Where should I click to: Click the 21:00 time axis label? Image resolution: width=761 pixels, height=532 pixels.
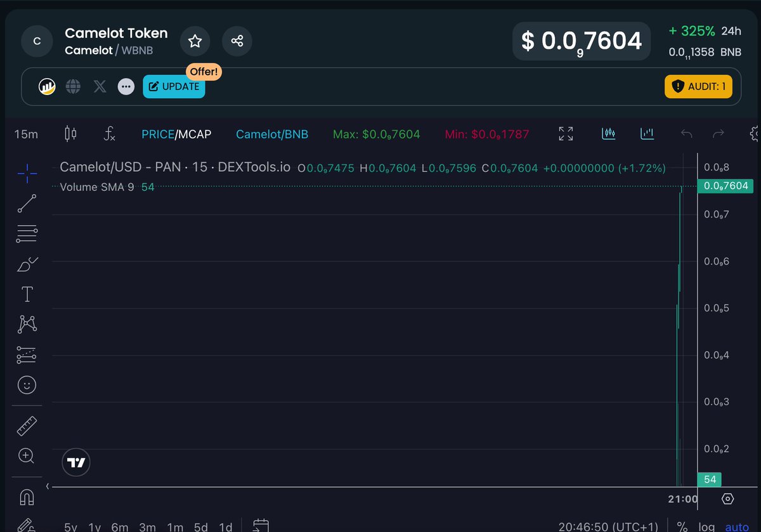[x=683, y=499]
